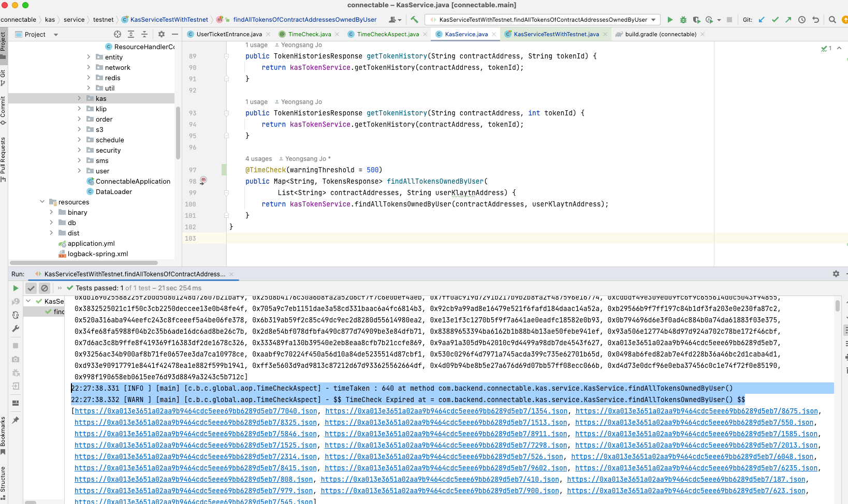Expand the security folder in tree
This screenshot has height=504, width=848.
79,150
